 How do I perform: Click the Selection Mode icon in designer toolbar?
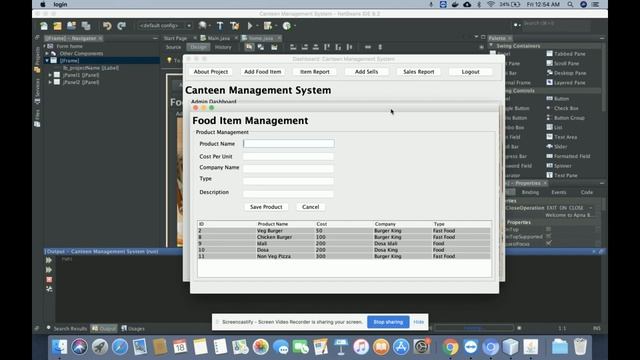[249, 47]
